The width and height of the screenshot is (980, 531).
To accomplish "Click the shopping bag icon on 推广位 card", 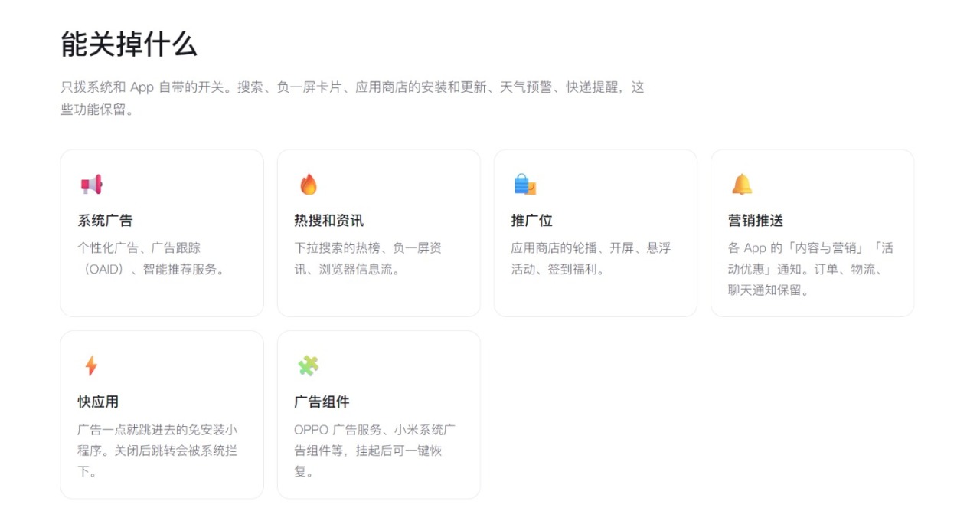I will tap(524, 185).
